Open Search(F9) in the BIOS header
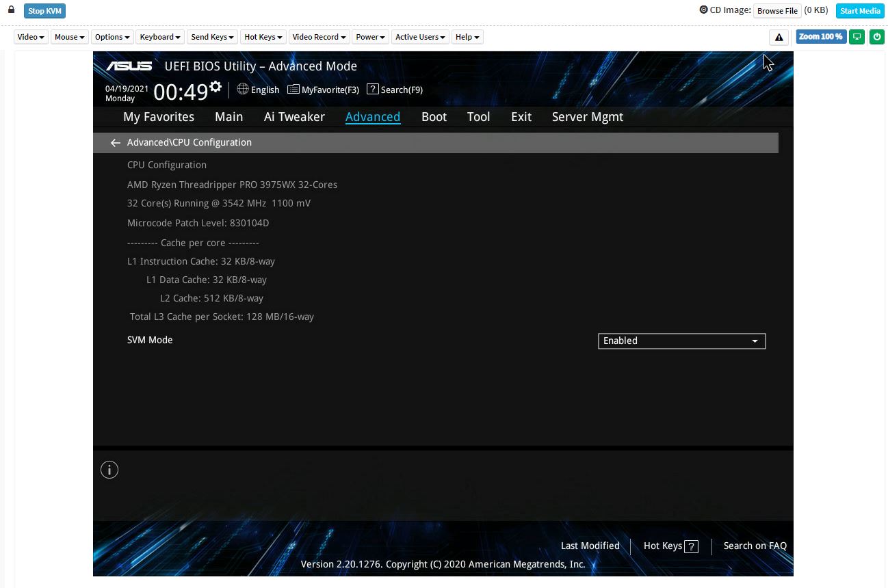The image size is (888, 588). pyautogui.click(x=395, y=90)
